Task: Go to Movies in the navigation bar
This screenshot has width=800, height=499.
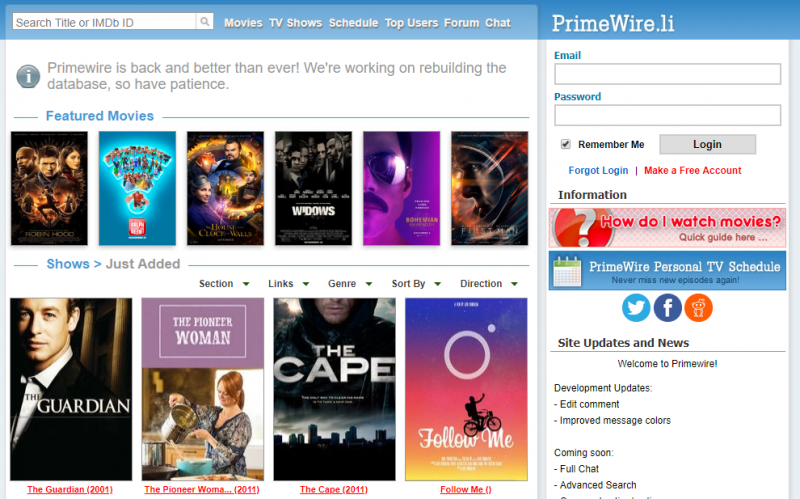Action: (x=243, y=23)
